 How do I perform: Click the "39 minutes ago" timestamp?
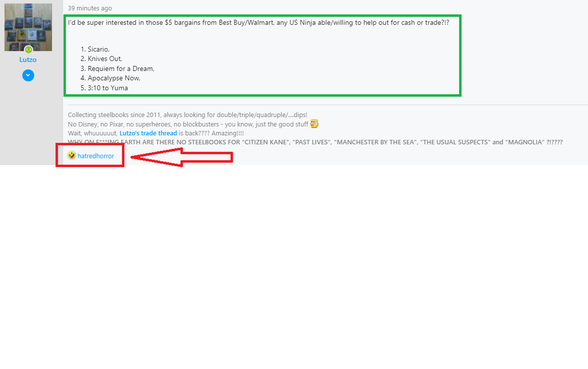coord(90,8)
